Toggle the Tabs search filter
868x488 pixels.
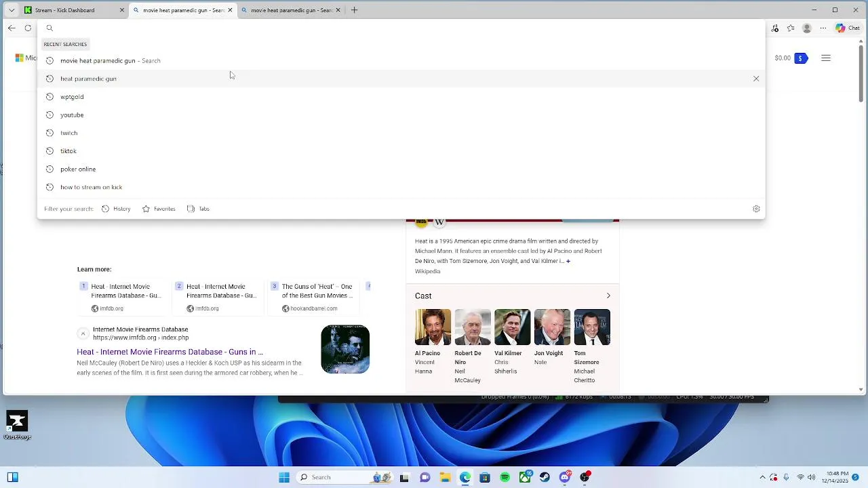pyautogui.click(x=198, y=209)
